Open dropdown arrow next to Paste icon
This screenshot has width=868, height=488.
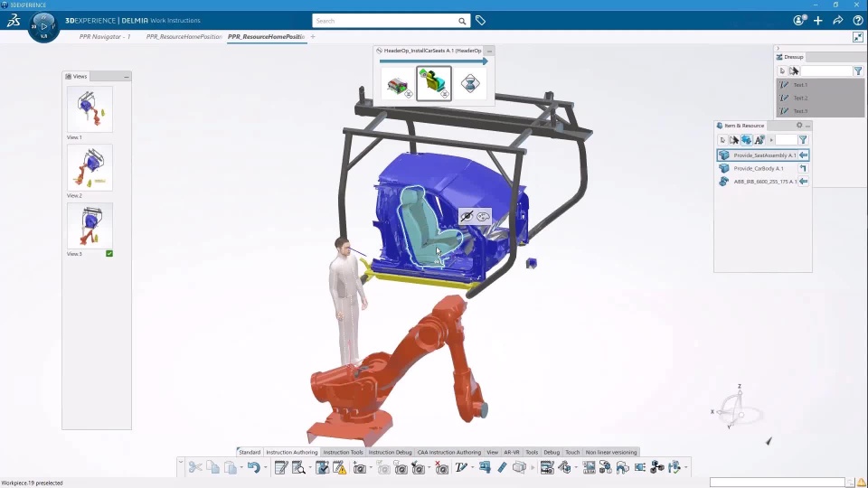pos(241,468)
